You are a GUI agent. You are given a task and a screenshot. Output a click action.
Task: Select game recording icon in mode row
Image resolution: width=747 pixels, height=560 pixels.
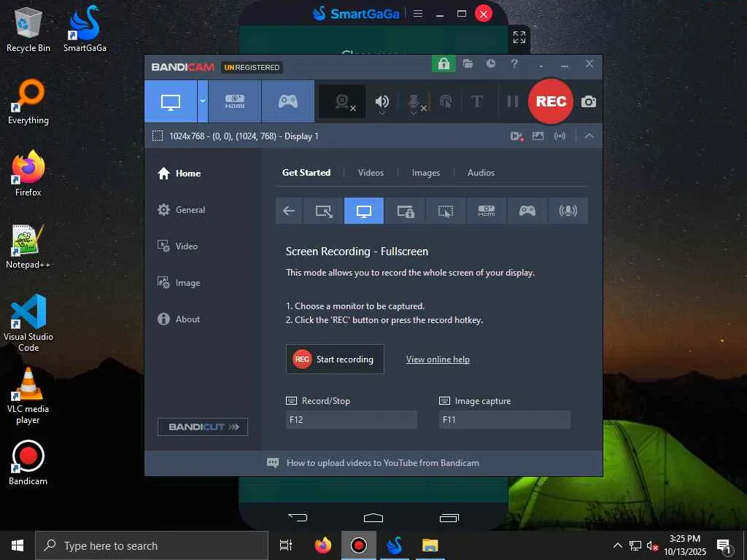(527, 211)
